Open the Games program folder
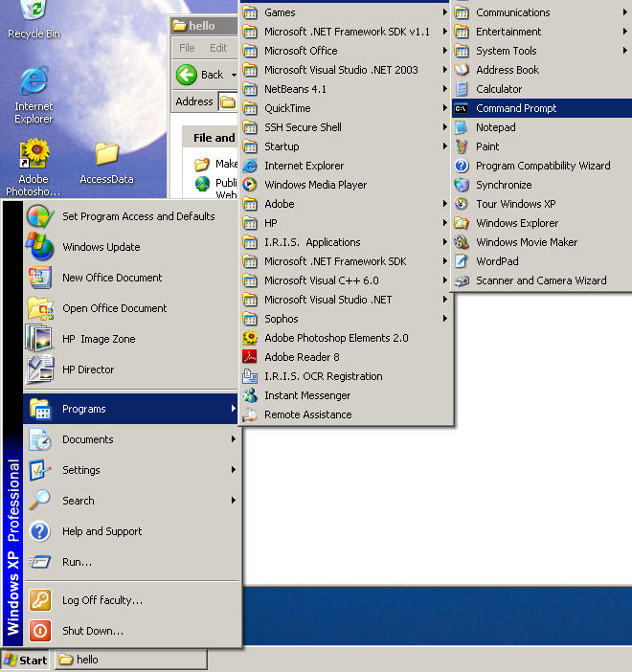 coord(345,12)
